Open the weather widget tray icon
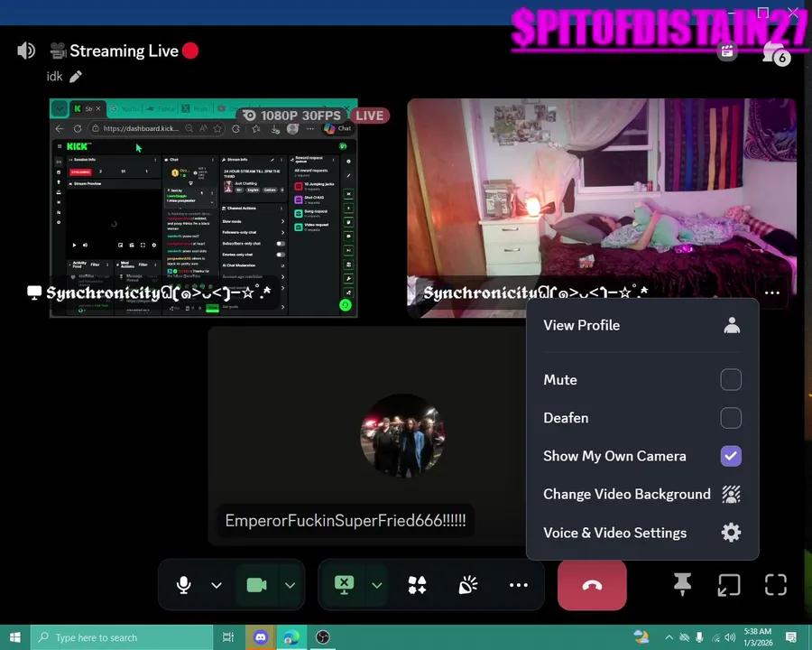This screenshot has width=812, height=650. tap(641, 636)
